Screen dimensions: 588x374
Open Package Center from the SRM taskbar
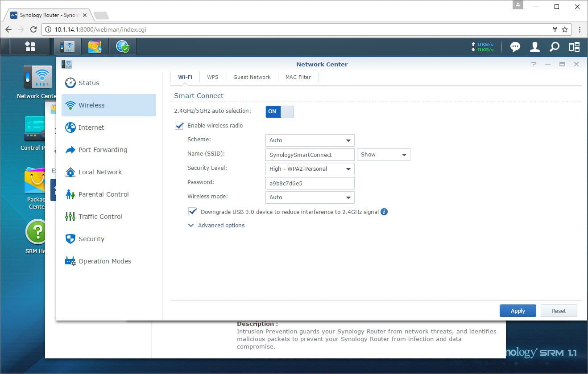(x=95, y=46)
